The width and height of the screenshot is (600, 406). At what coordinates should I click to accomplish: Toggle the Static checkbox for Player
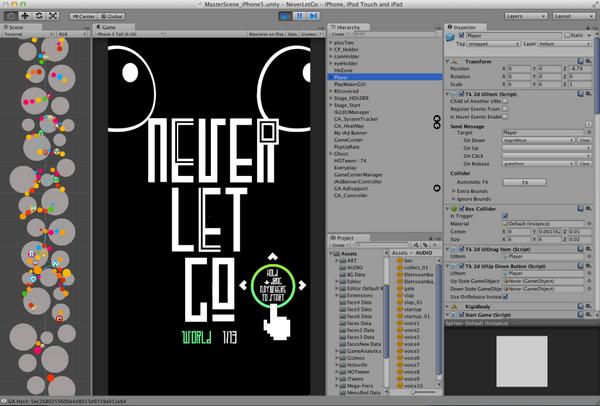567,35
